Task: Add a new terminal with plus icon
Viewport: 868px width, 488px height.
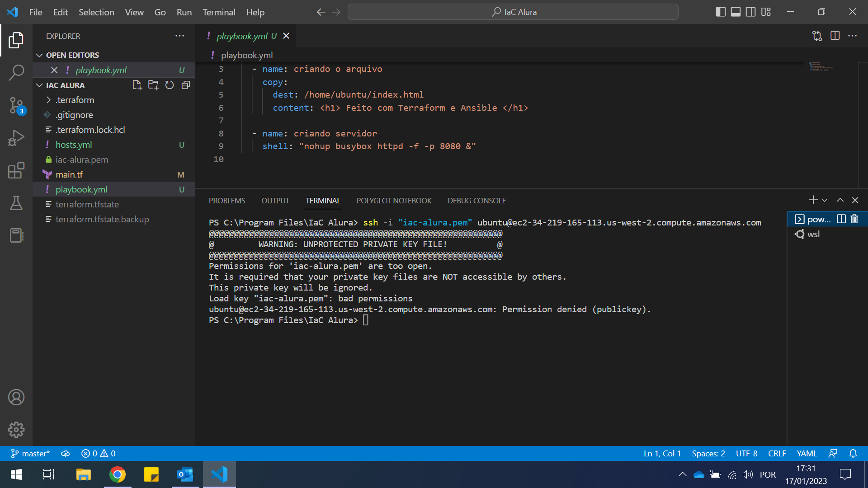Action: click(x=813, y=200)
